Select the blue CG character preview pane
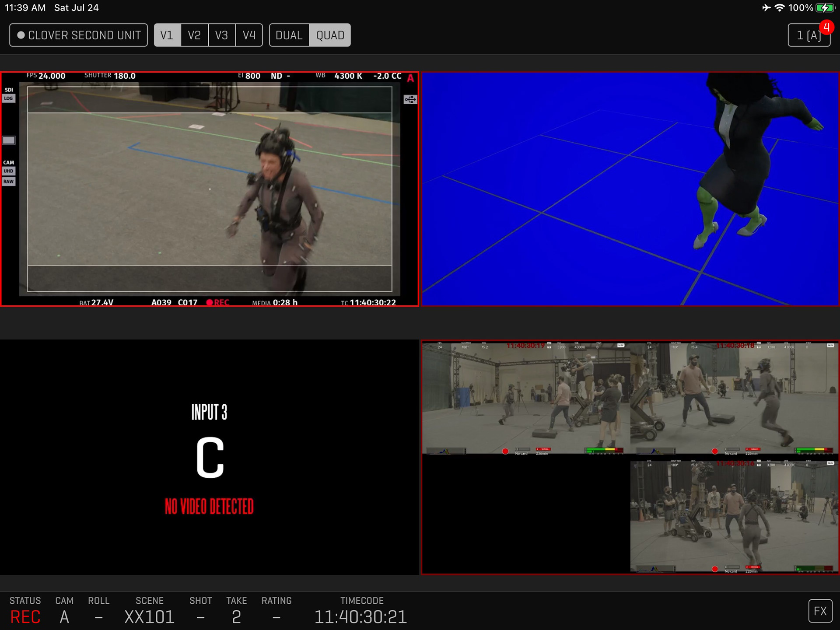840x630 pixels. [630, 189]
